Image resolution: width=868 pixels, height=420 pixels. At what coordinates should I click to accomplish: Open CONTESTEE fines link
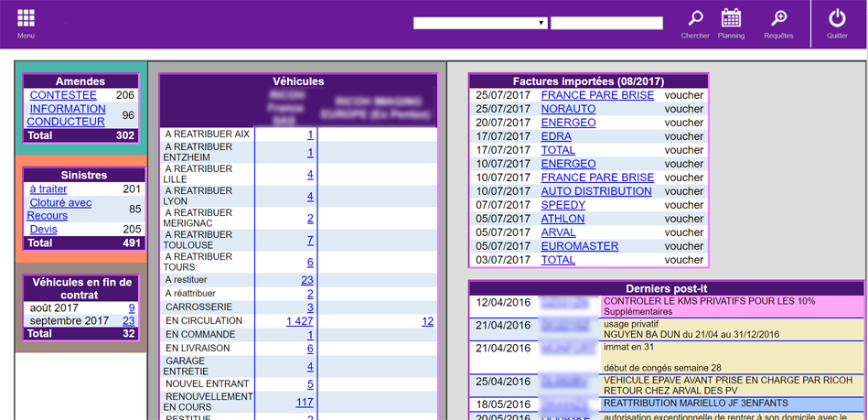(63, 95)
